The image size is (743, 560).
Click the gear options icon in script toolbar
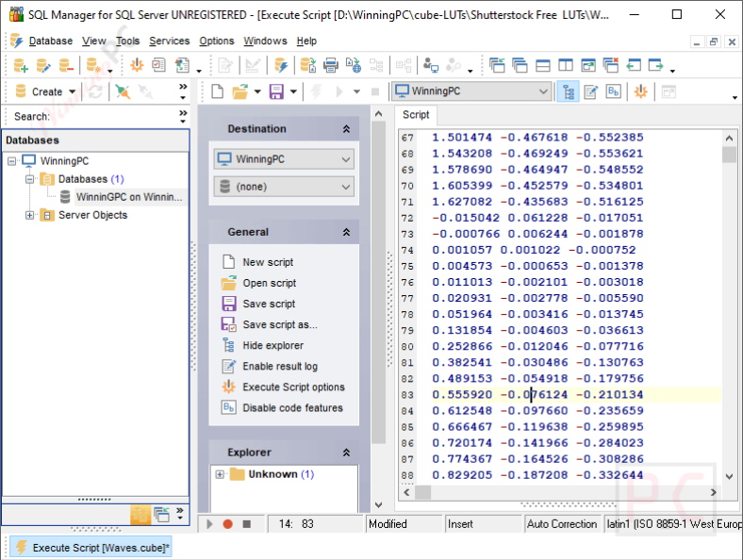[x=640, y=91]
